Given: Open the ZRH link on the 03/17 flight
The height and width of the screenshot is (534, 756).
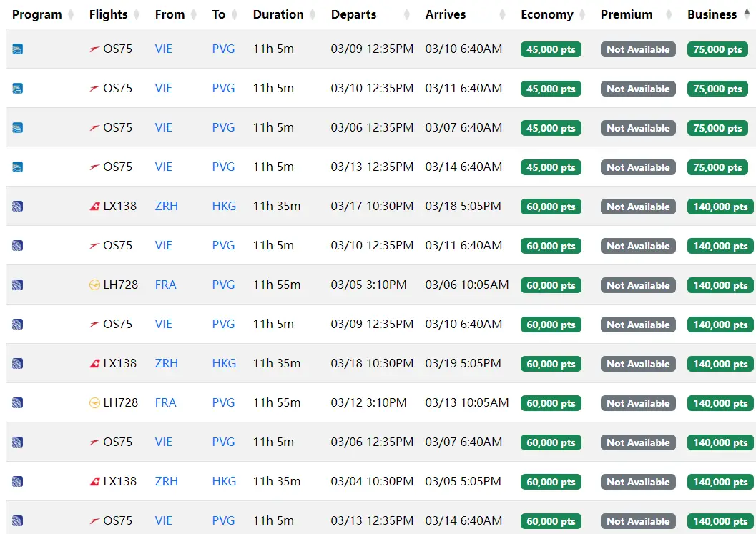Looking at the screenshot, I should pyautogui.click(x=166, y=207).
